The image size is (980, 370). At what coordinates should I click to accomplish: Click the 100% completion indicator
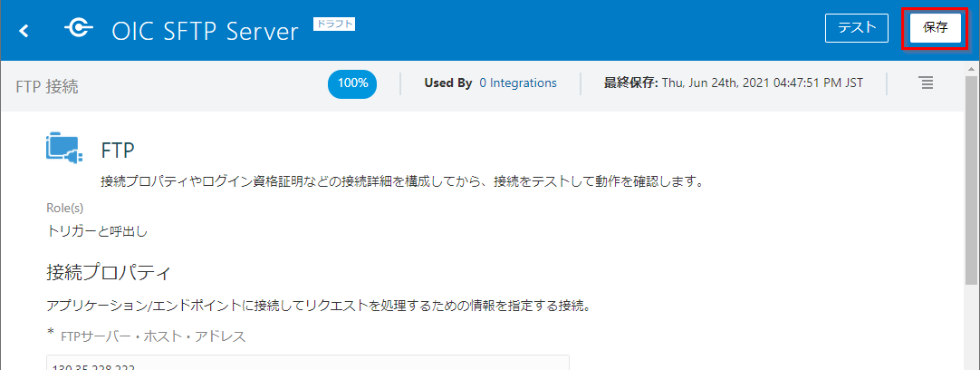click(x=352, y=83)
